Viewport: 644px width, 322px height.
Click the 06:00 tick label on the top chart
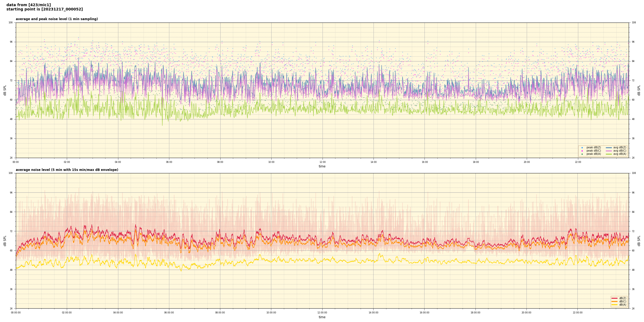click(x=169, y=162)
